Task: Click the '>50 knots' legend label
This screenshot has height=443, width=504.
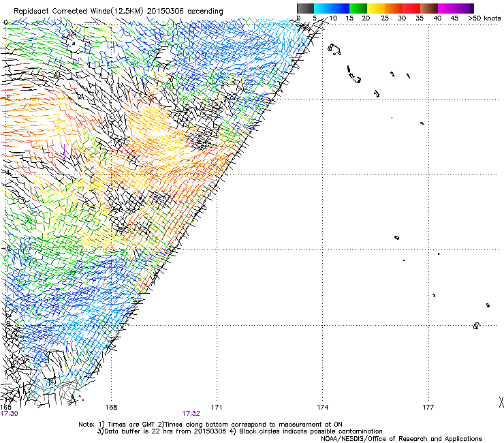Action: pyautogui.click(x=484, y=18)
